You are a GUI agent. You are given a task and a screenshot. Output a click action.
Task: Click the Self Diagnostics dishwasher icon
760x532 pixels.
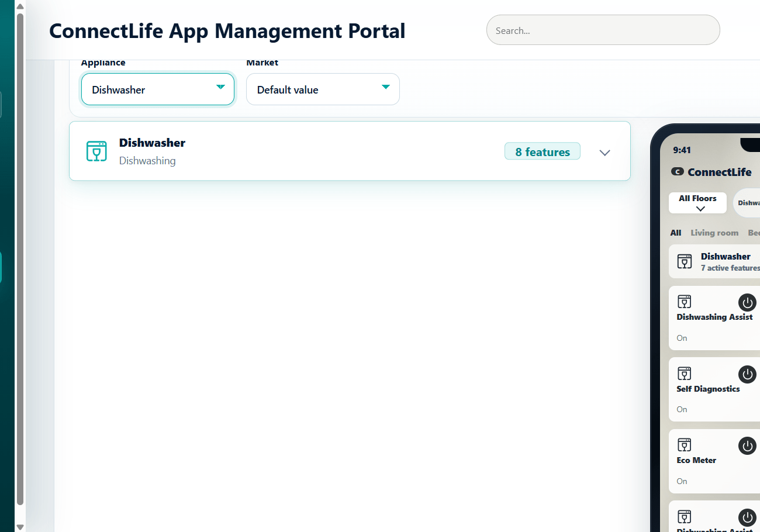tap(684, 373)
